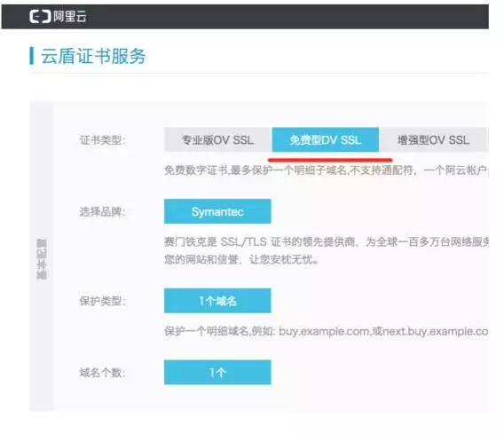Screen dimensions: 504x434
Task: Click the 证书类型 label
Action: tap(103, 140)
